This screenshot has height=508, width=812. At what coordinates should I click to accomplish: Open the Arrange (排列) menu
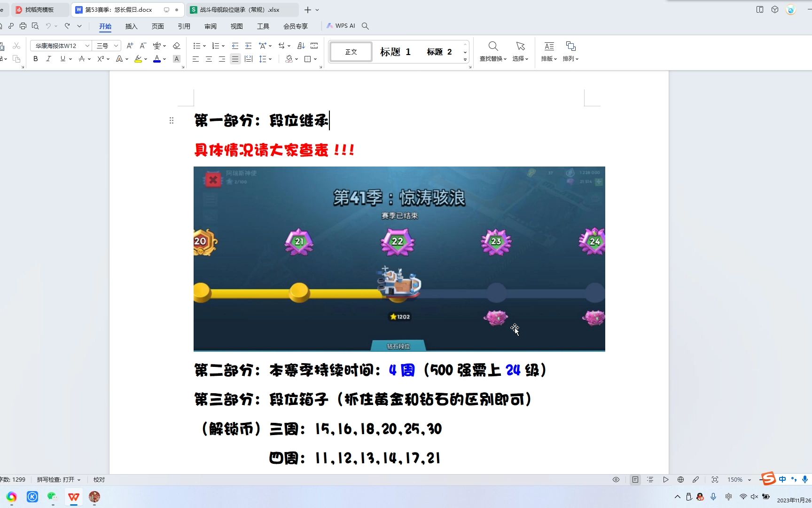click(x=570, y=51)
